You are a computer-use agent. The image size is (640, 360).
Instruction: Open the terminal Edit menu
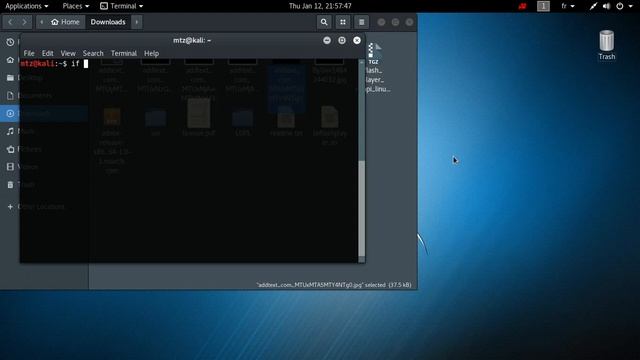[x=47, y=53]
